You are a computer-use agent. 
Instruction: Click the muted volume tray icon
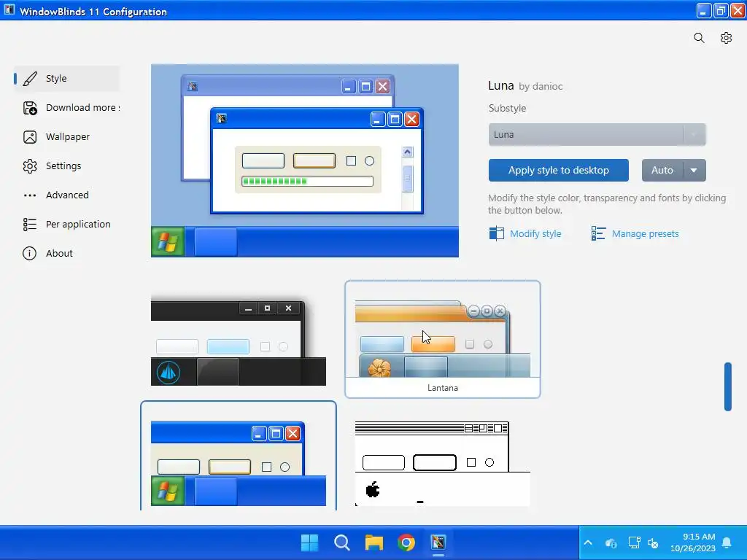653,542
